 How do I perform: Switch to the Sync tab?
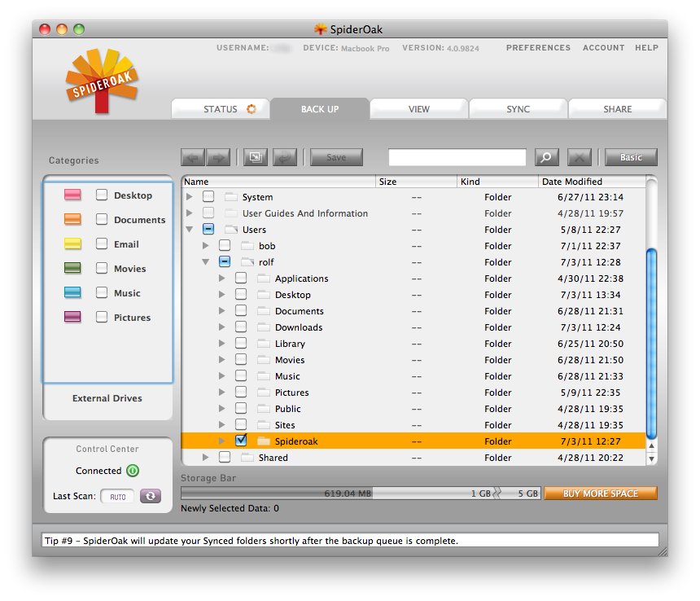pyautogui.click(x=518, y=109)
